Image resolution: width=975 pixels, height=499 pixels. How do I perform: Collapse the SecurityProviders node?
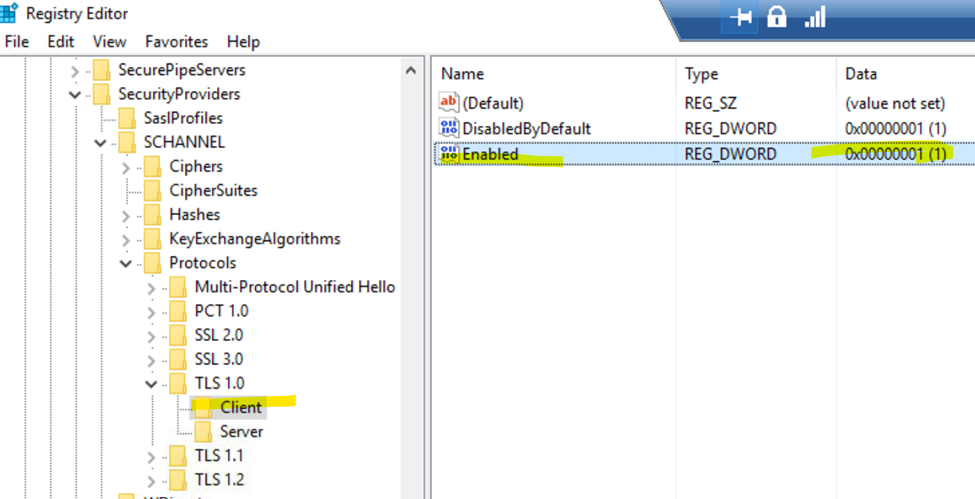75,95
